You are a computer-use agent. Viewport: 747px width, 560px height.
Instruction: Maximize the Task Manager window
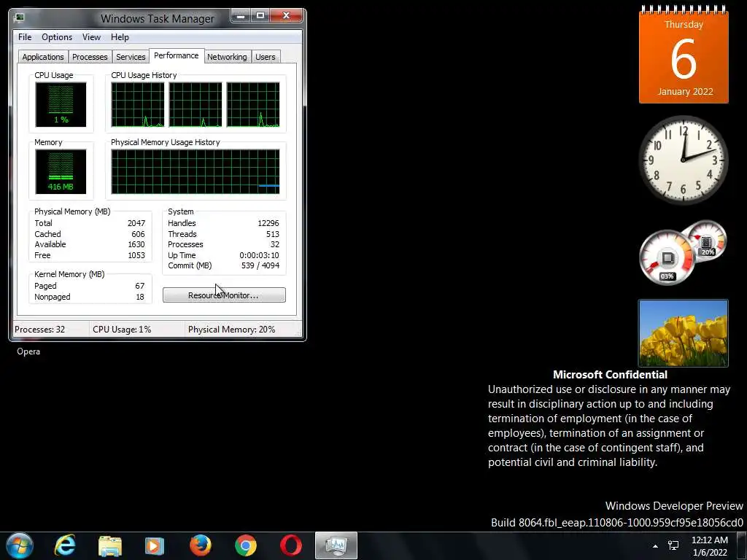pos(260,16)
